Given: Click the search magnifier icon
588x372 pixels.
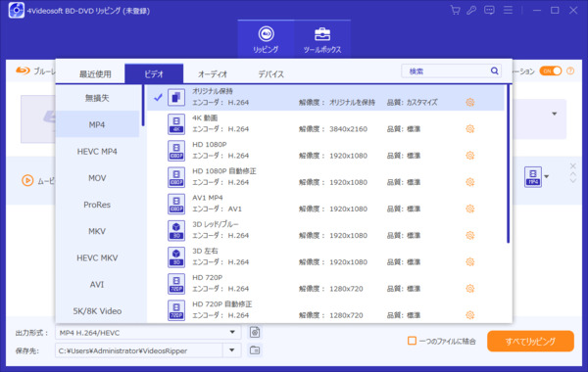Looking at the screenshot, I should (494, 70).
